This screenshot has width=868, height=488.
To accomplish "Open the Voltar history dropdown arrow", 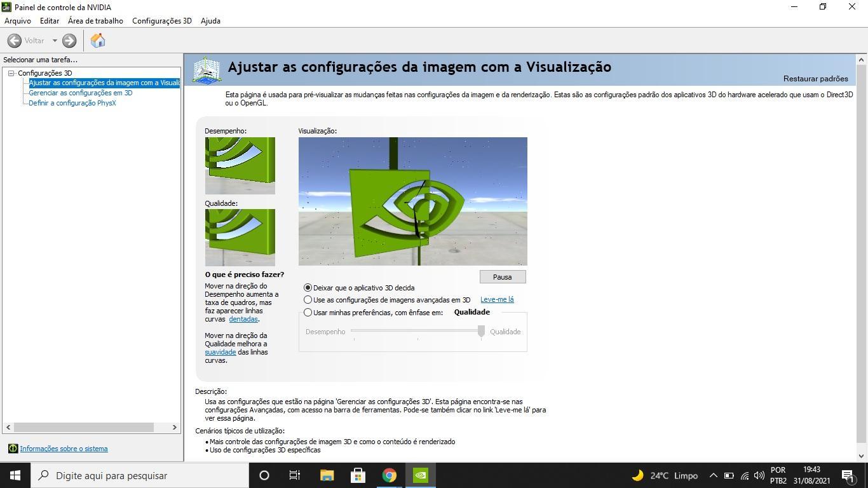I will 55,41.
